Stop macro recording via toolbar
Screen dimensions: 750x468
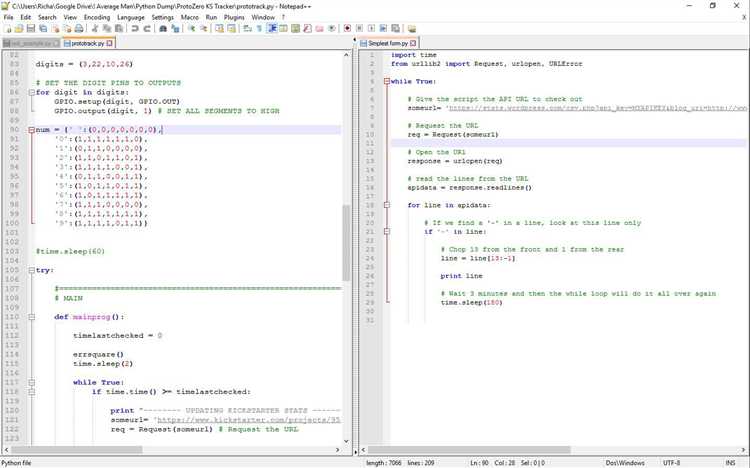(x=359, y=29)
